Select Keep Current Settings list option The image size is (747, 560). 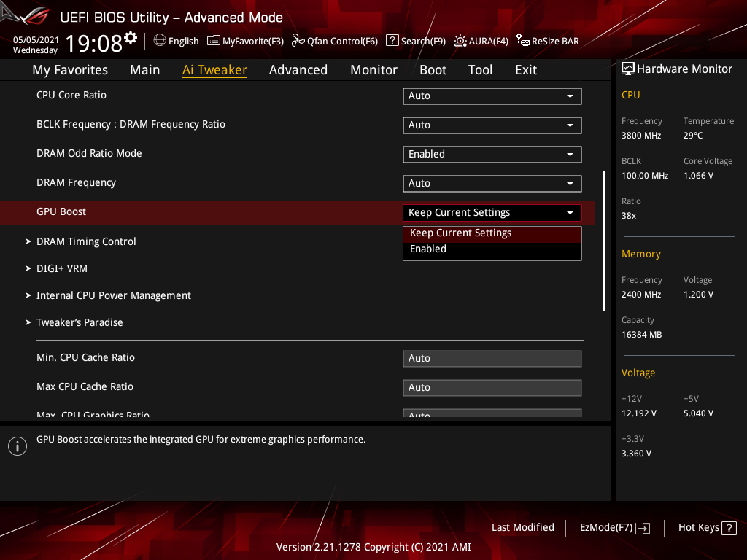[x=492, y=233]
